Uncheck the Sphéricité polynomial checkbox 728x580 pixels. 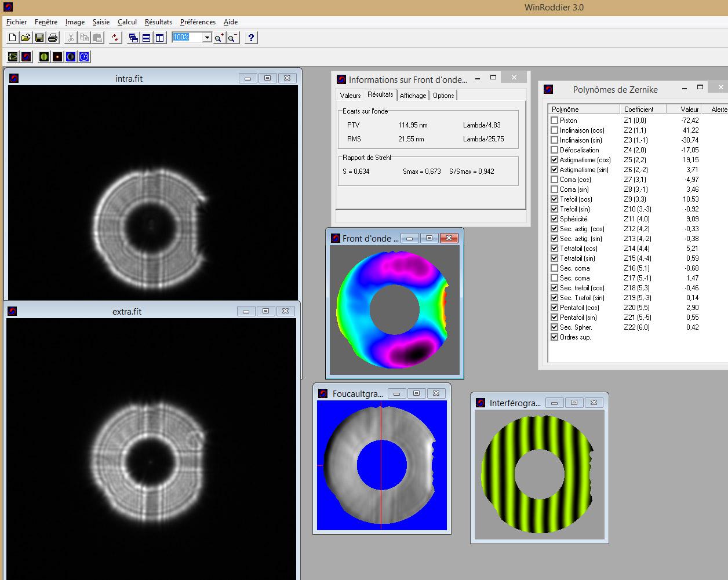555,219
